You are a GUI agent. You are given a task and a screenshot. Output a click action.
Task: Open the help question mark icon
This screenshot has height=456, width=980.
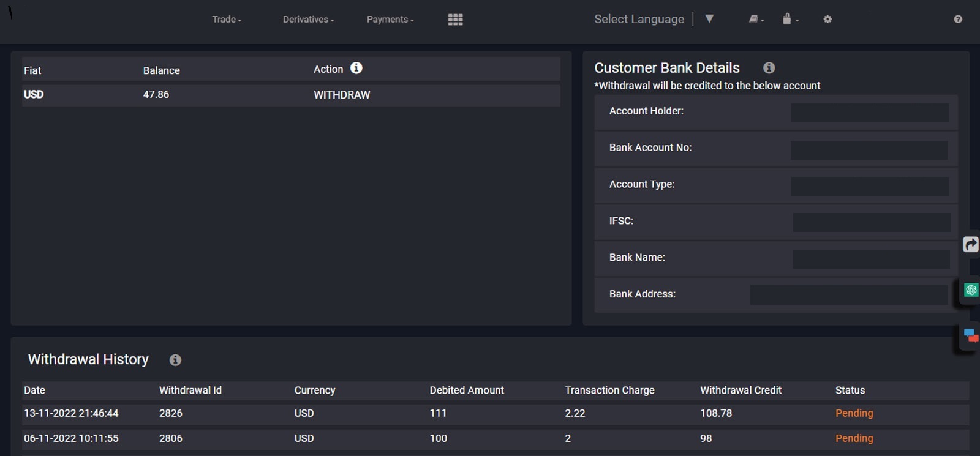coord(958,20)
